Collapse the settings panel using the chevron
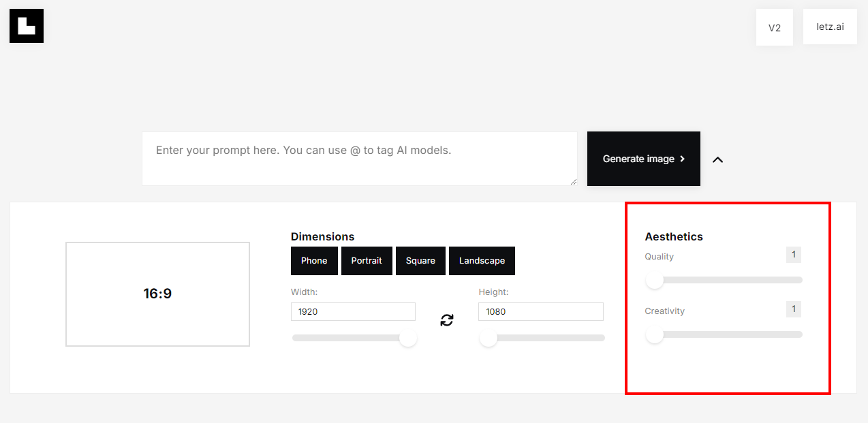Screen dimensions: 868x423 (717, 159)
